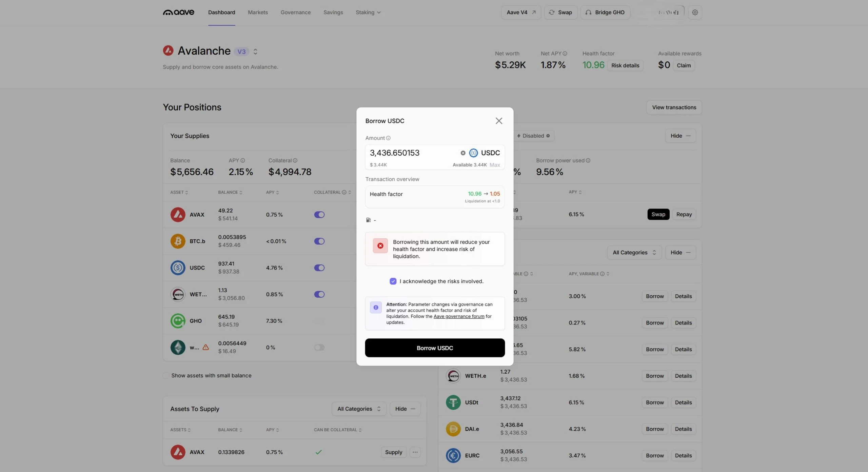Click the Risk details button

pos(625,65)
